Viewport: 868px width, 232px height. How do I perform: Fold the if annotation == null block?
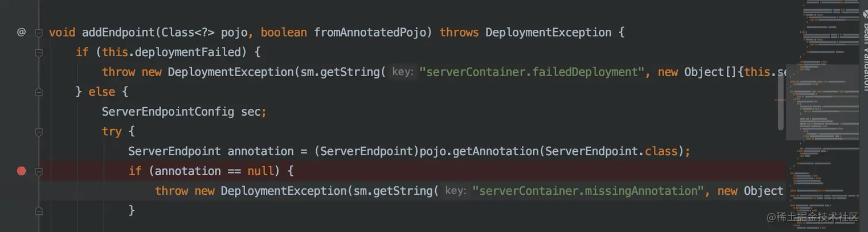(x=38, y=171)
